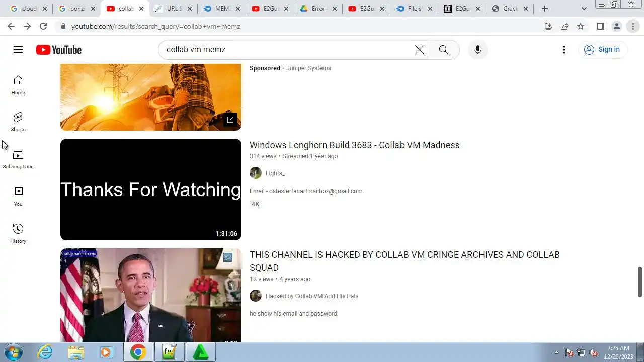Go back in Chrome
The height and width of the screenshot is (362, 644).
click(11, 26)
